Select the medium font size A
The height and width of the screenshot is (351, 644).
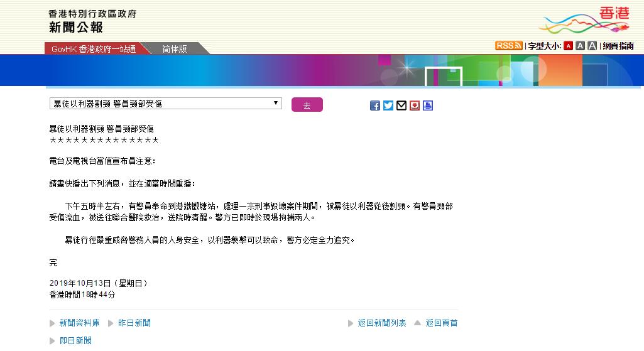pos(580,46)
